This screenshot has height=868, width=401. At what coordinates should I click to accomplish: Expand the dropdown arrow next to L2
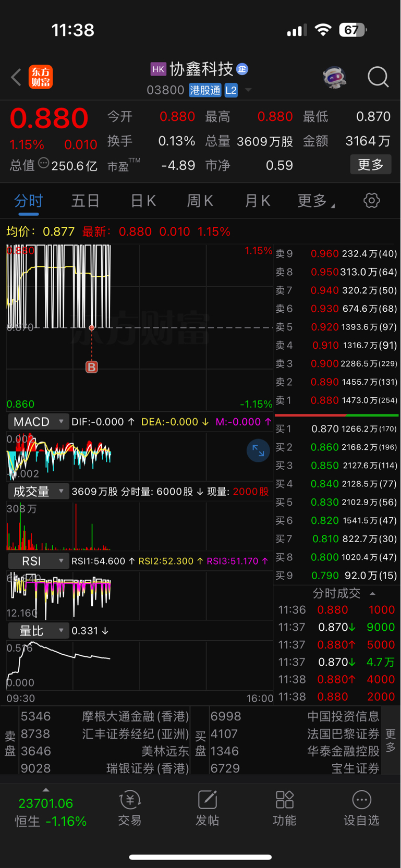pyautogui.click(x=248, y=90)
